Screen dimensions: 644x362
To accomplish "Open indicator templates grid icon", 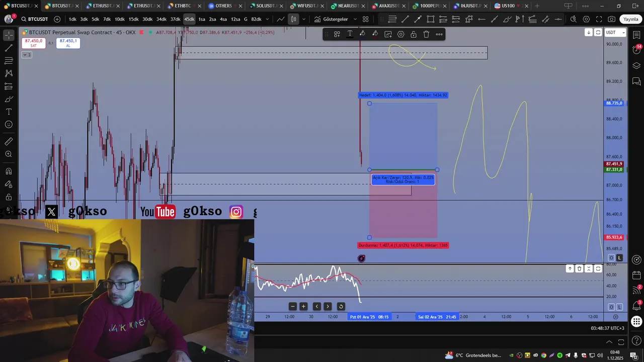I will 366,19.
